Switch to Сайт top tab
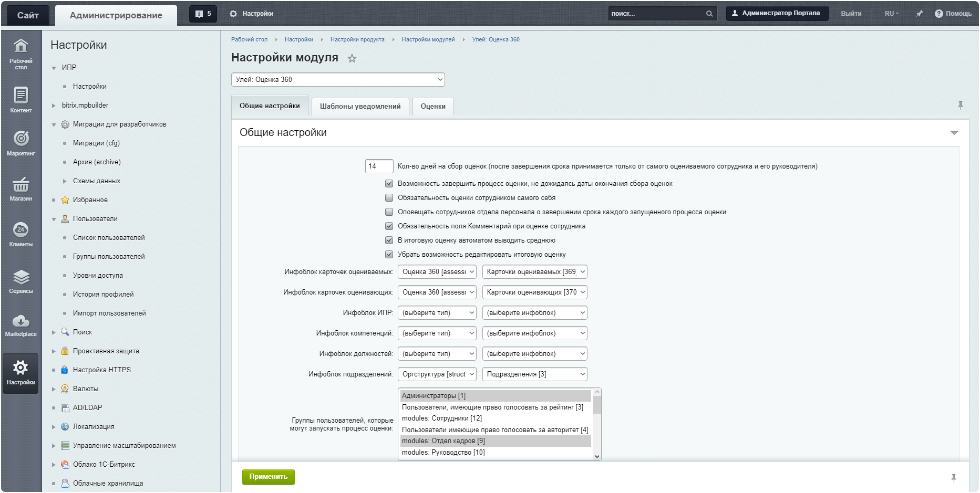 (28, 15)
